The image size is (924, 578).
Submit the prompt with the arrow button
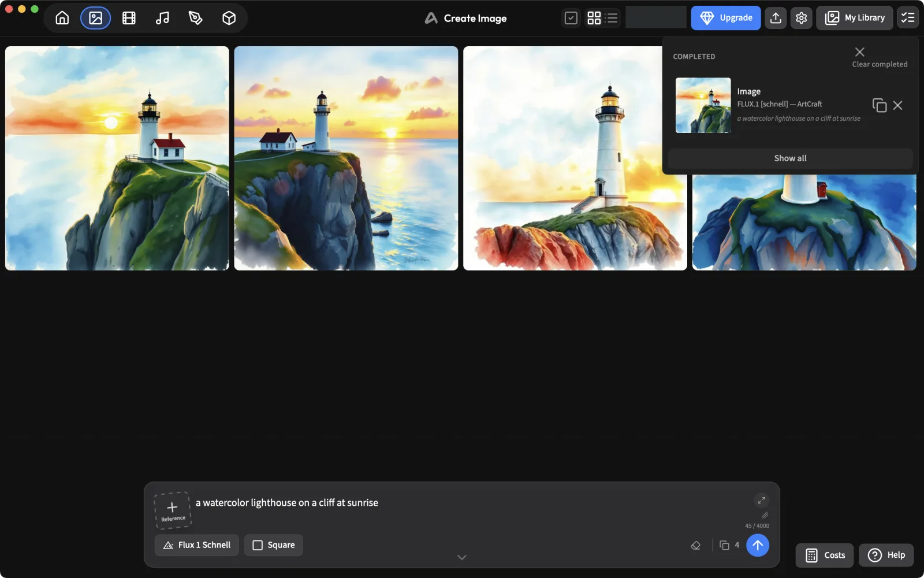click(x=758, y=545)
